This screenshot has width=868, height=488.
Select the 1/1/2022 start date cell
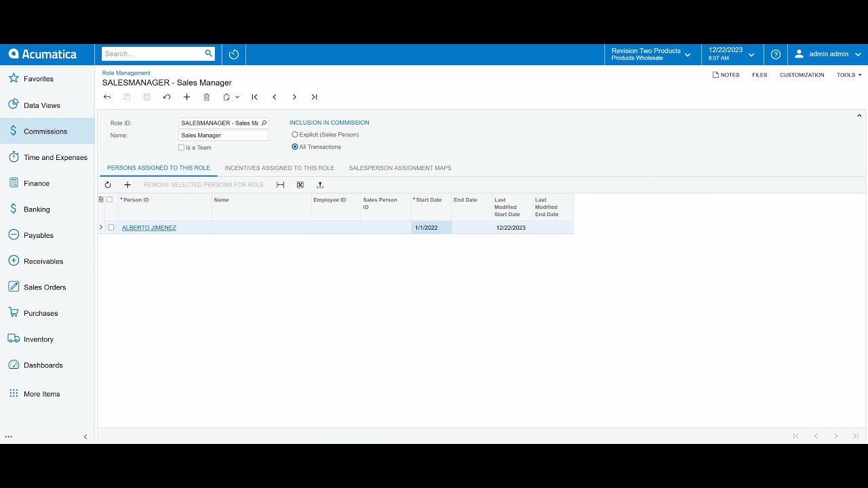pyautogui.click(x=431, y=228)
